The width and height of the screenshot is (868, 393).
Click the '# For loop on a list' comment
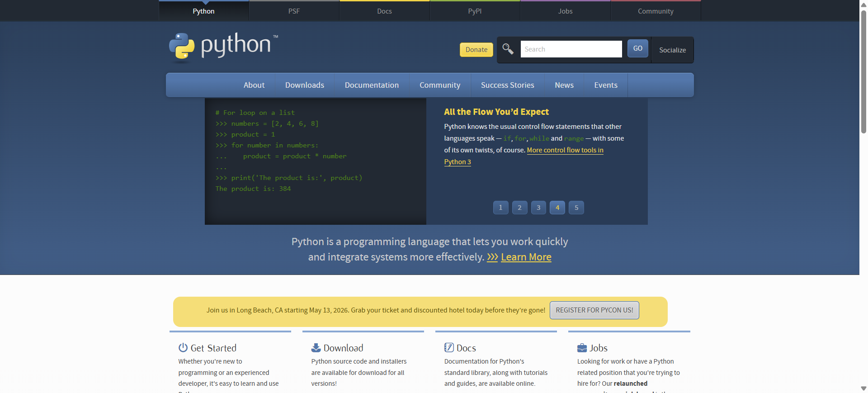(255, 113)
